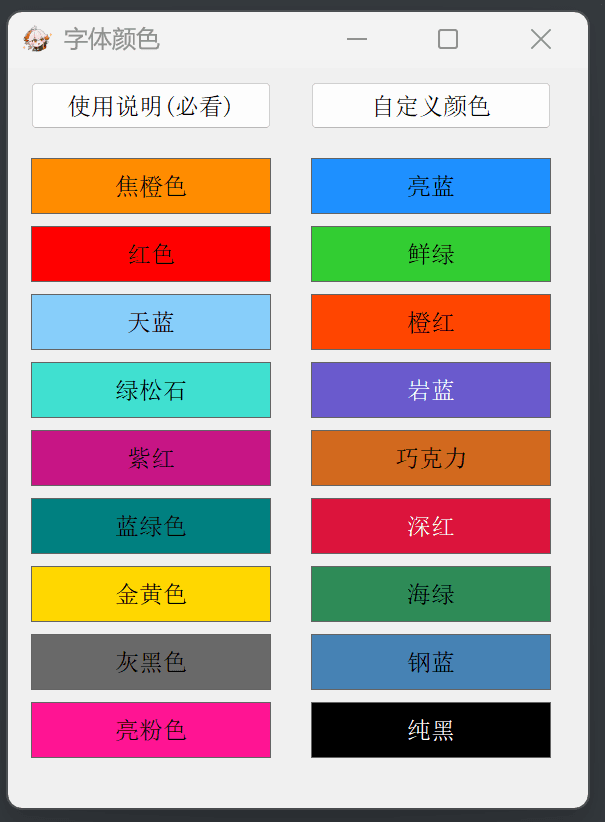Choose the 岩蓝 slate blue swatch

tap(431, 390)
